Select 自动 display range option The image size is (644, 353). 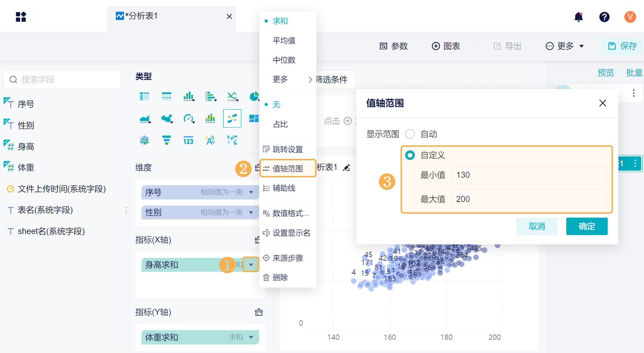pyautogui.click(x=410, y=134)
